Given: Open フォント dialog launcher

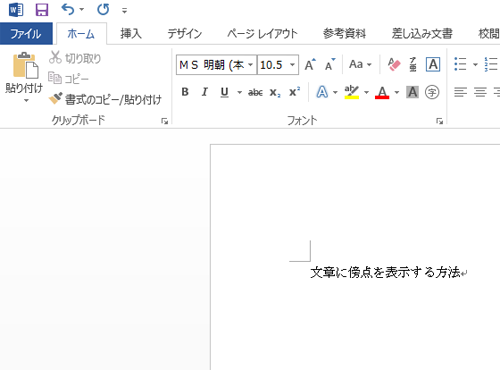Looking at the screenshot, I should point(440,121).
